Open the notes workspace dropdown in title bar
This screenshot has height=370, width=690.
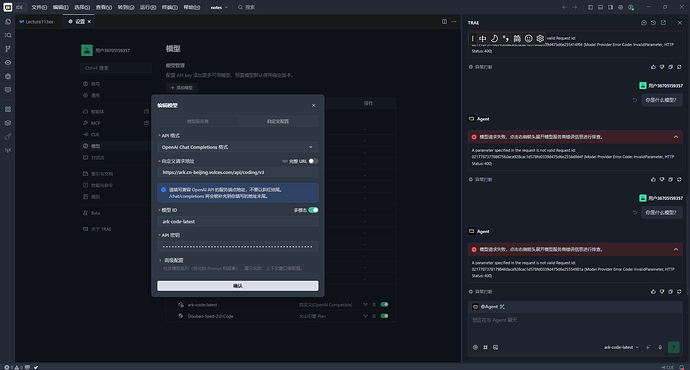tap(219, 7)
